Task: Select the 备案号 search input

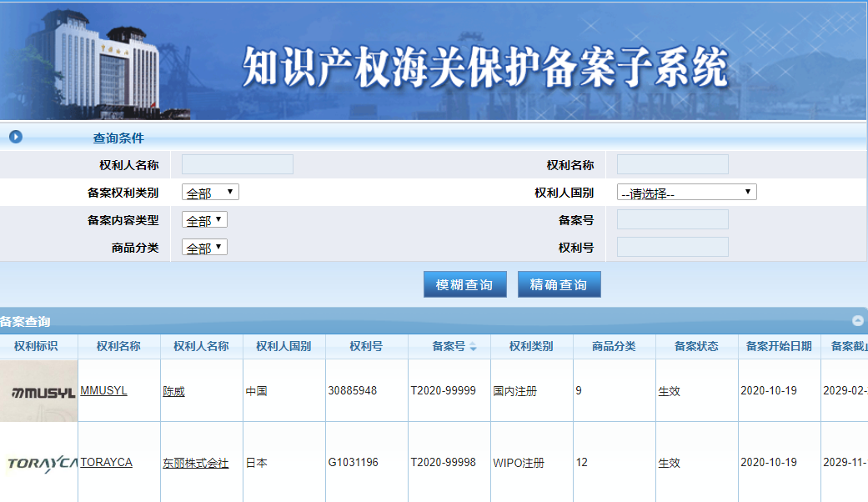Action: tap(672, 219)
